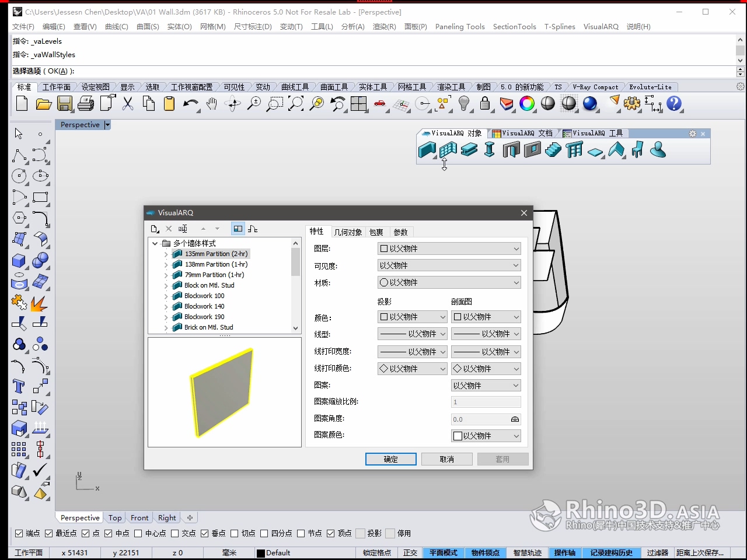Select the VisualARQ Beam tool icon
The height and width of the screenshot is (560, 747).
point(469,150)
